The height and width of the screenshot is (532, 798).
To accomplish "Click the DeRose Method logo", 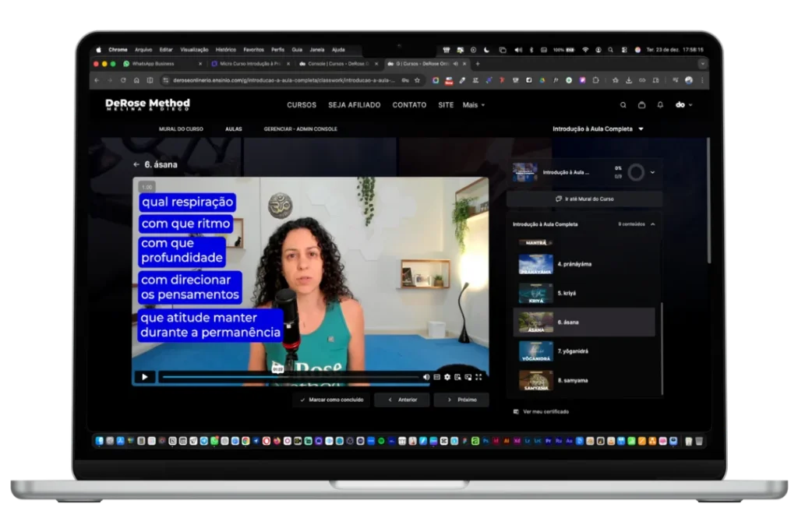I will coord(147,105).
